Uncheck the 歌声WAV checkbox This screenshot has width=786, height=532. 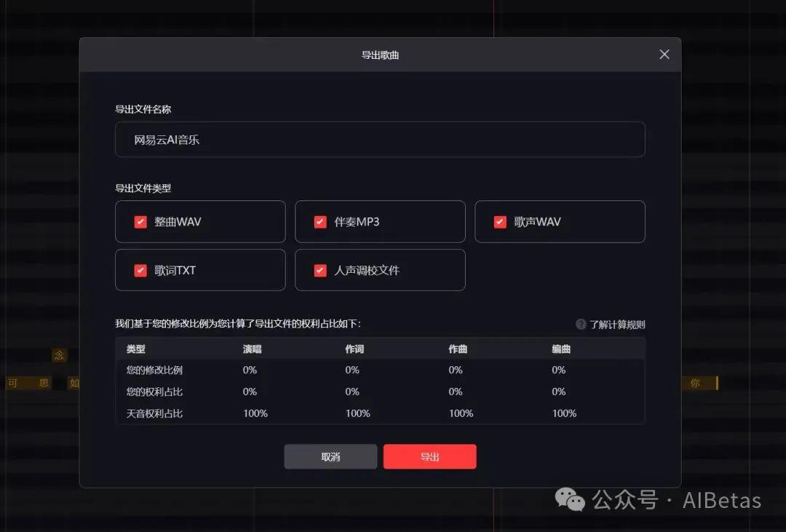click(x=500, y=222)
